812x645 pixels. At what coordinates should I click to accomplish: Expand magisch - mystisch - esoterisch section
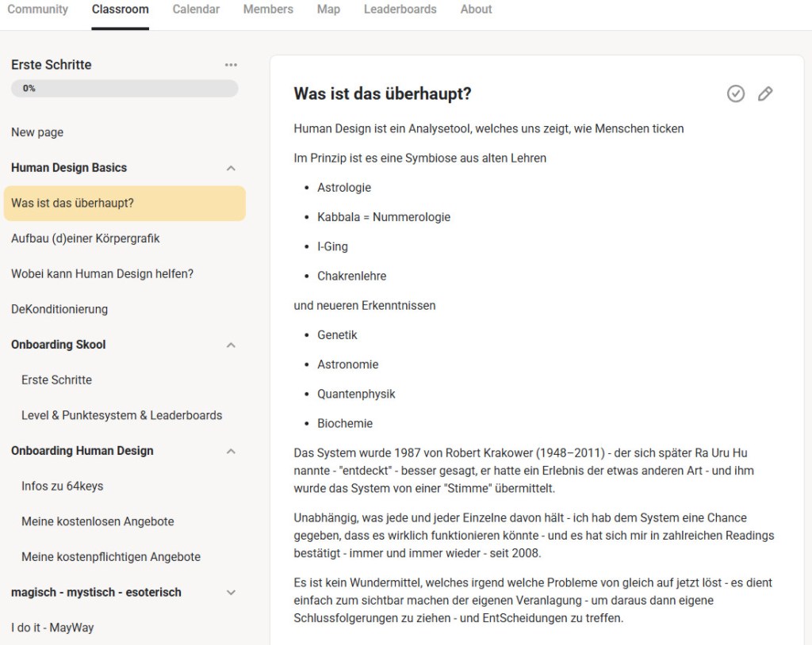[x=231, y=593]
